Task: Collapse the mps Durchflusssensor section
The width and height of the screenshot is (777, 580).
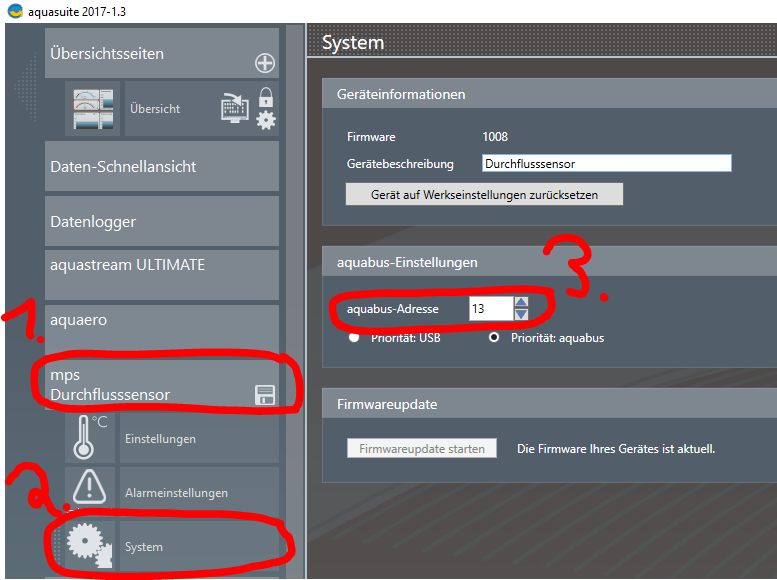Action: point(150,385)
